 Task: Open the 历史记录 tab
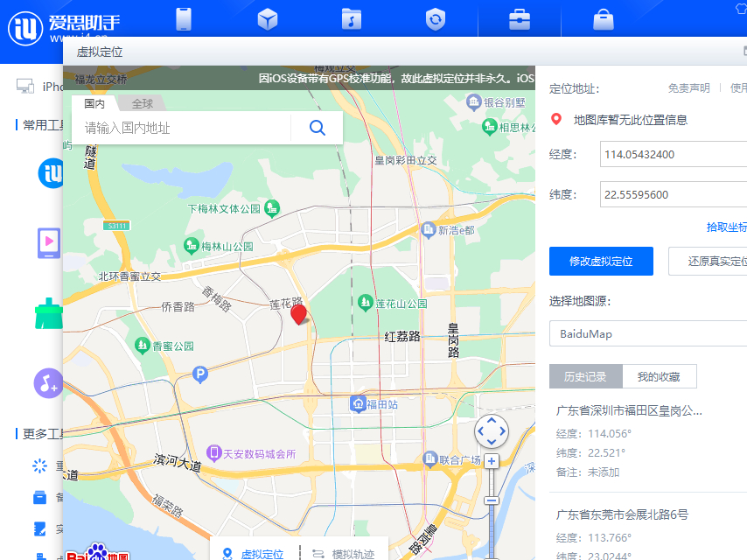585,376
